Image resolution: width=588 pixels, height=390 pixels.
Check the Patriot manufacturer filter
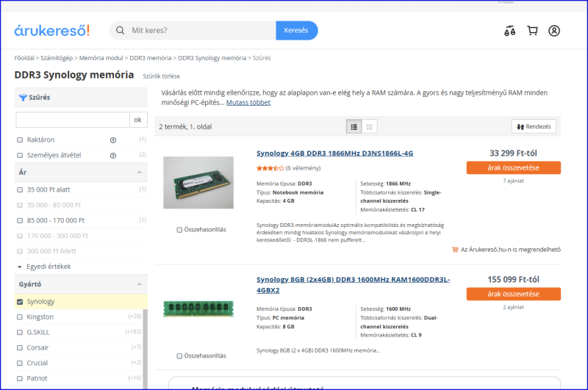click(x=20, y=379)
